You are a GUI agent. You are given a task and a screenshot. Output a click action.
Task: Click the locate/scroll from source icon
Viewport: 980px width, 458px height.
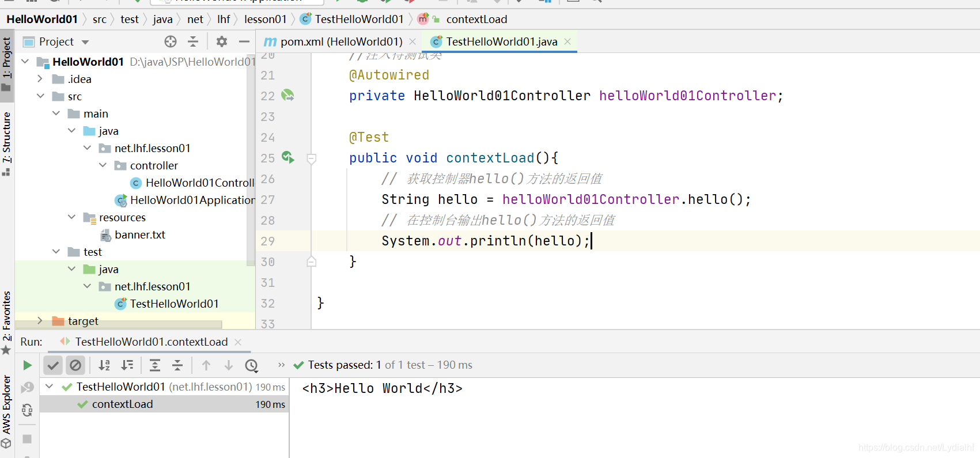point(170,41)
